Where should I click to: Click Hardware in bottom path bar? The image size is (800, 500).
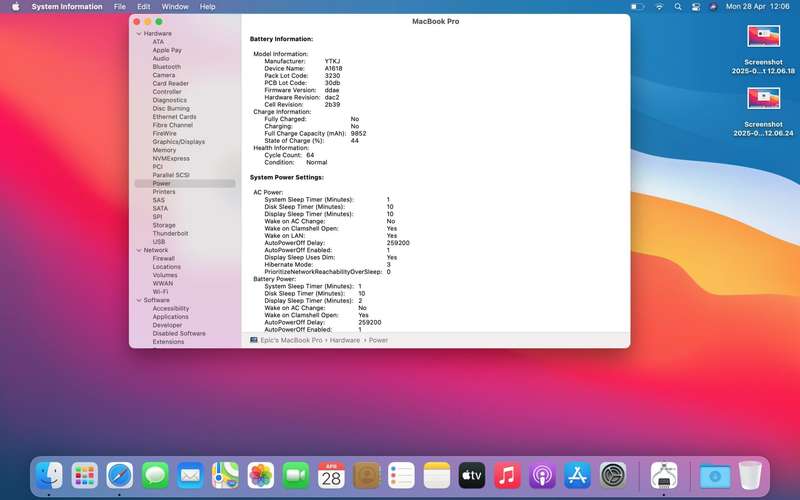tap(344, 340)
